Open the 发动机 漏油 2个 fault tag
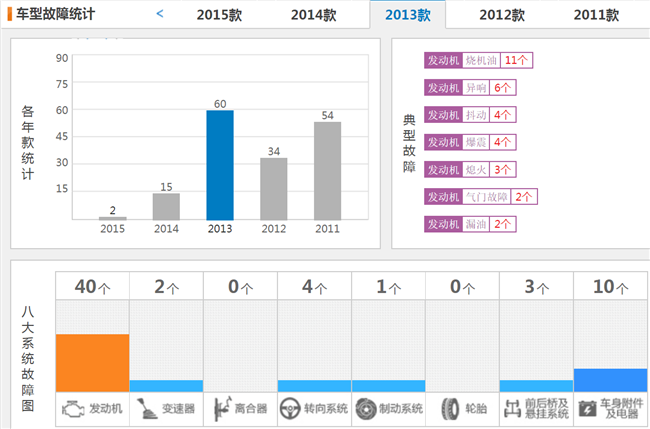Image resolution: width=650 pixels, height=429 pixels. coord(470,224)
